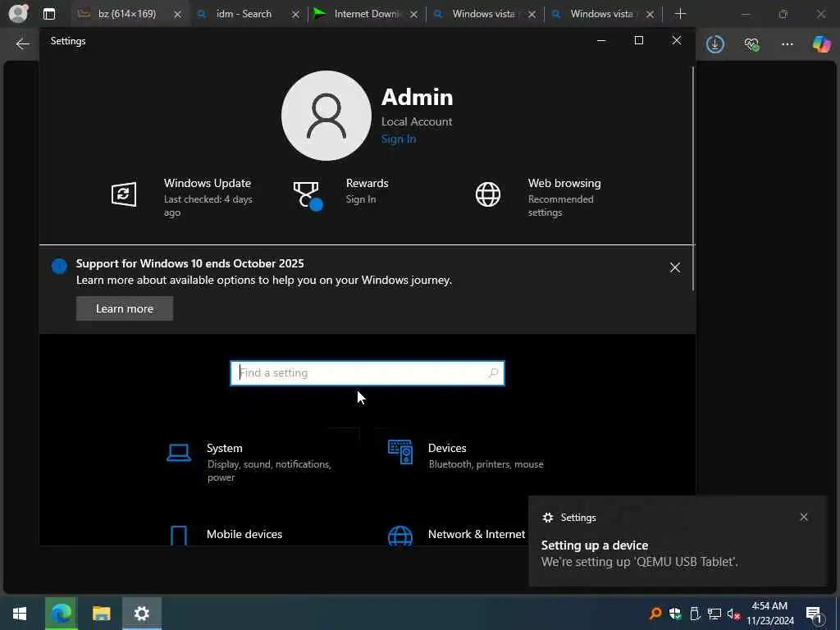Screen dimensions: 840x630
Task: Click the Sign In link under Local Account
Action: click(x=399, y=139)
